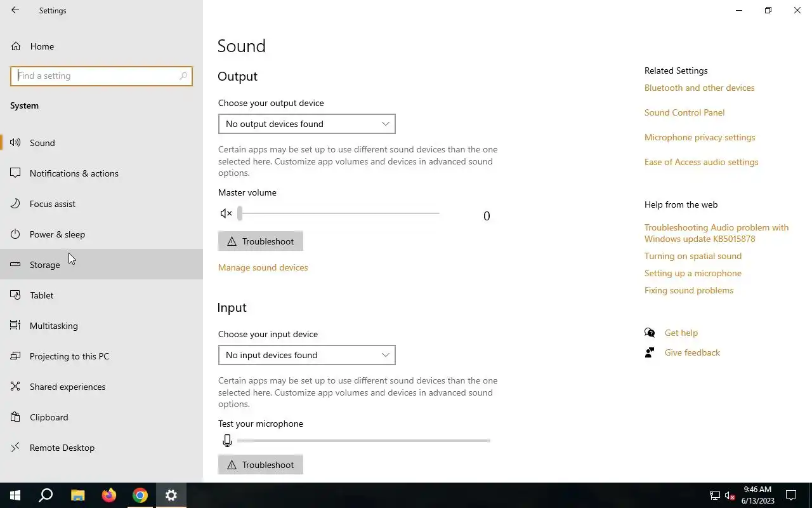
Task: Click the master volume value 0
Action: pyautogui.click(x=487, y=216)
